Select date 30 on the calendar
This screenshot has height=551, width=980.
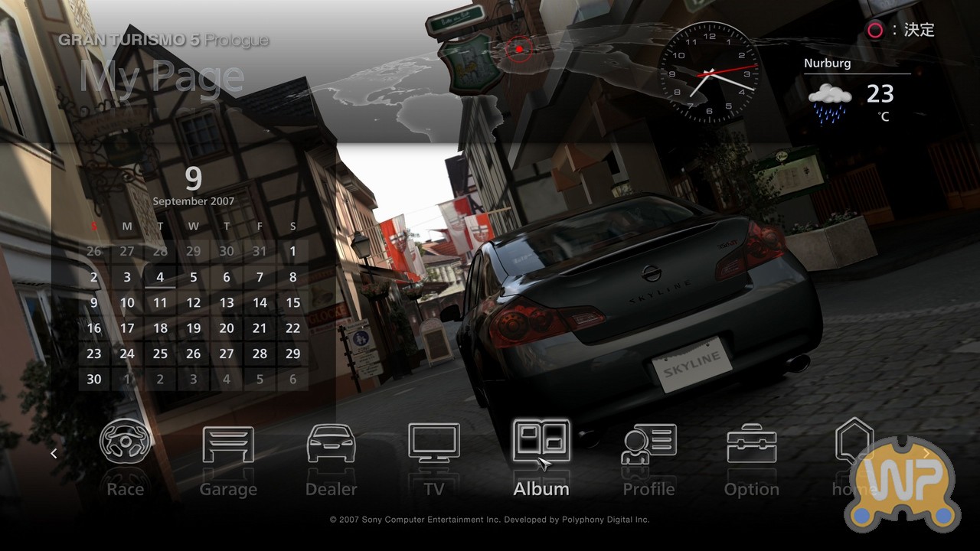click(94, 379)
